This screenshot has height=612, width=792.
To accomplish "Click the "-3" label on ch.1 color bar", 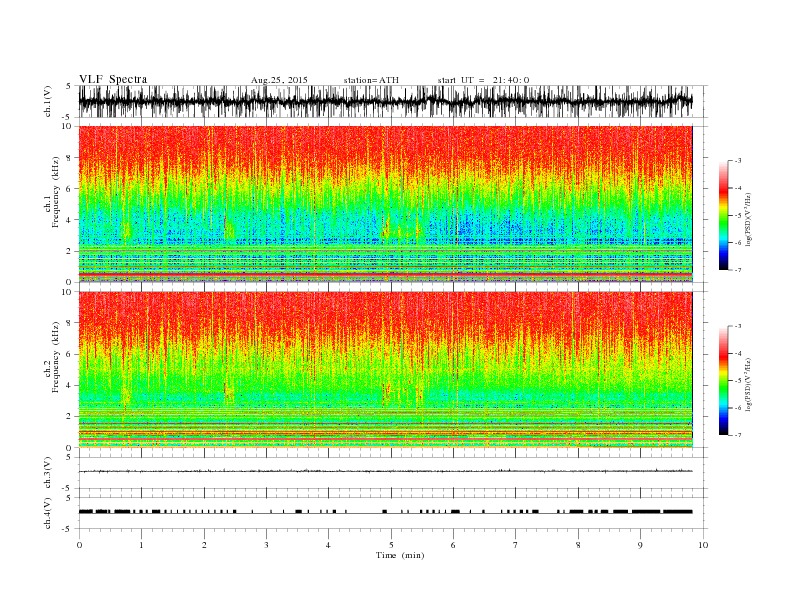I will tap(738, 161).
